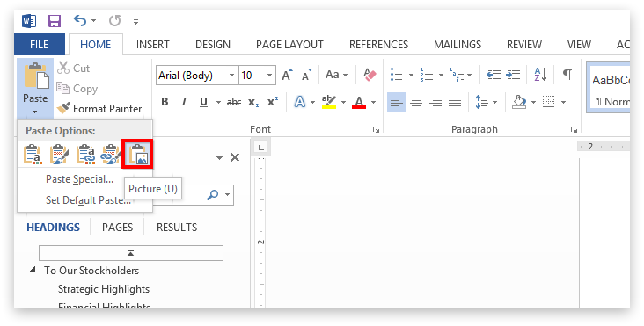Screen dimensions: 644x326
Task: Open Paragraph dialog launcher
Action: pyautogui.click(x=574, y=129)
